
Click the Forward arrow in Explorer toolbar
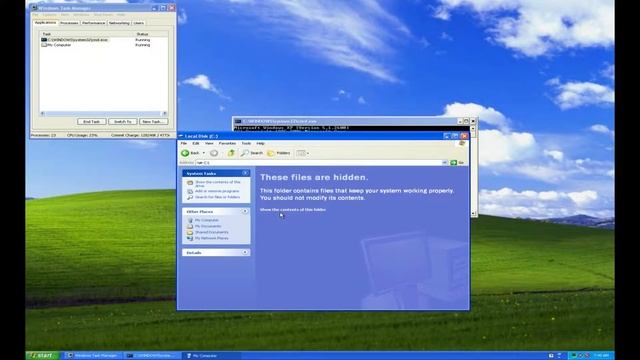[214, 153]
